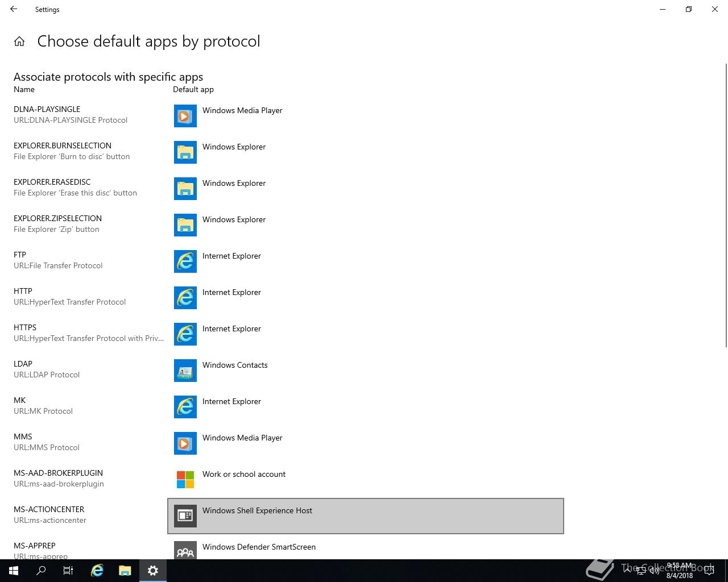Change FTP default app Internet Explorer label

tap(231, 256)
